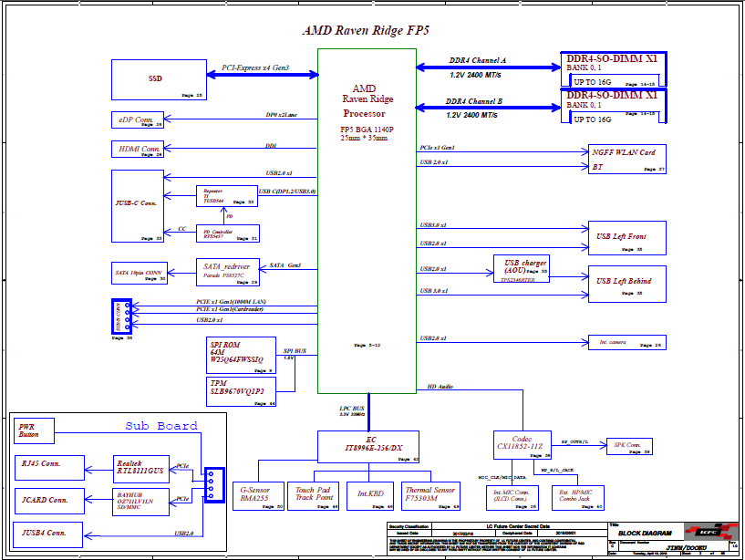This screenshot has height=560, width=745.
Task: Click the "USB C(DP1.2/USB3.0)" label
Action: coord(287,192)
